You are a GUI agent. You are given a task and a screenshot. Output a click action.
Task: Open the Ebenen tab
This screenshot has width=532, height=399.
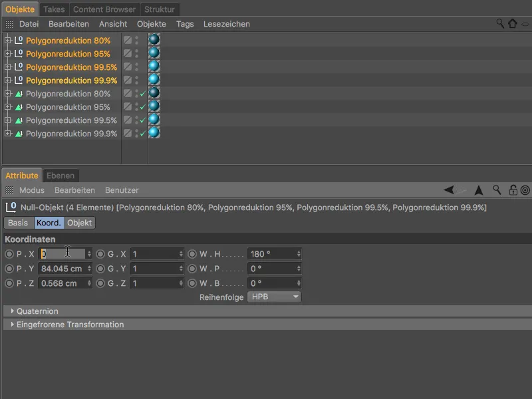[61, 176]
